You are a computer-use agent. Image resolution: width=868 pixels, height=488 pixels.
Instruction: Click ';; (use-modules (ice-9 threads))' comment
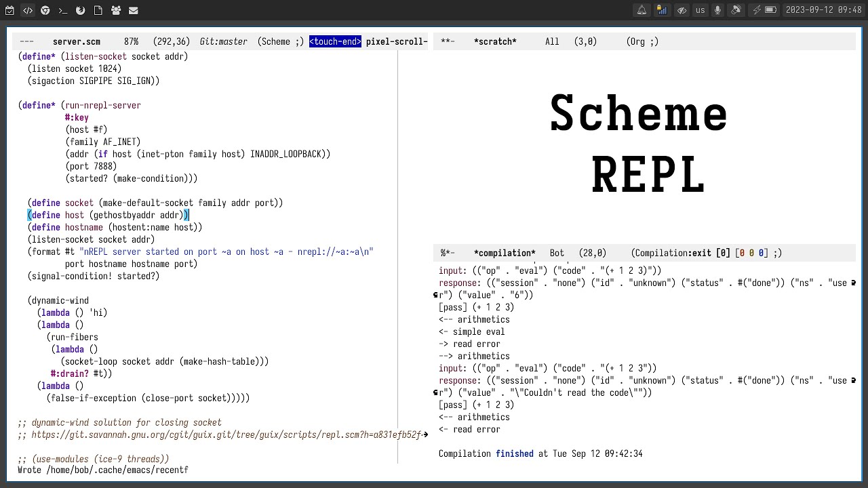[94, 460]
